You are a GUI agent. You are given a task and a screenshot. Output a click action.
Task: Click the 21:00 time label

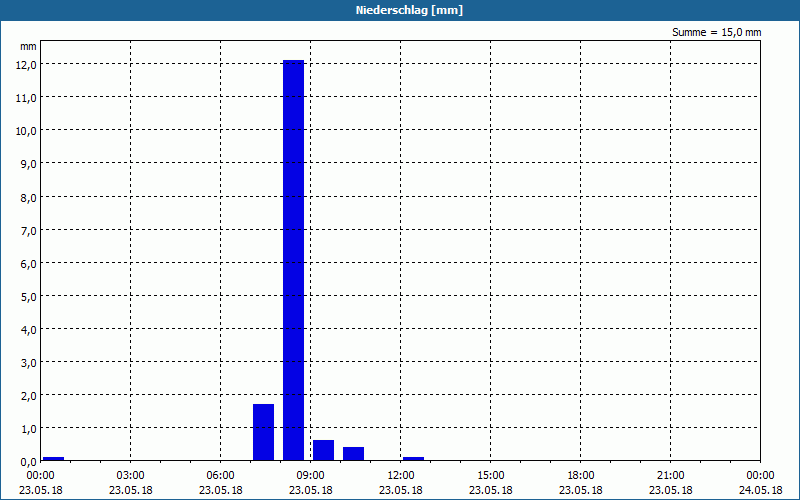(670, 476)
